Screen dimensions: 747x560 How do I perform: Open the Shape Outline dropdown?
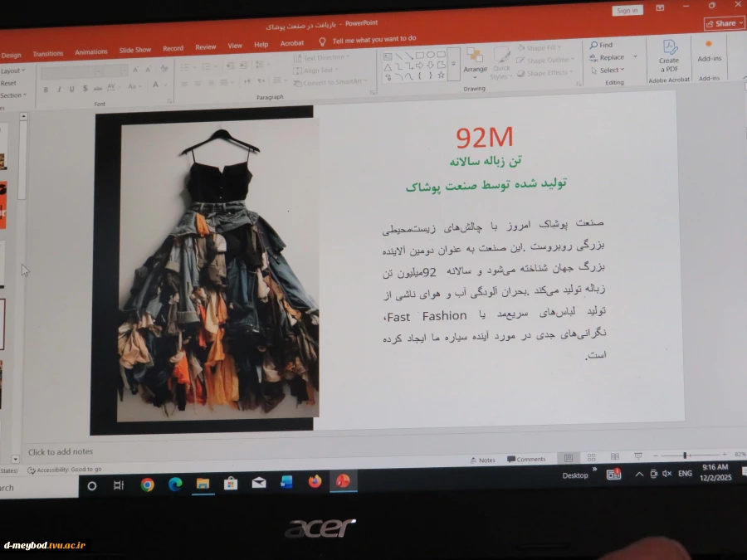click(x=545, y=60)
